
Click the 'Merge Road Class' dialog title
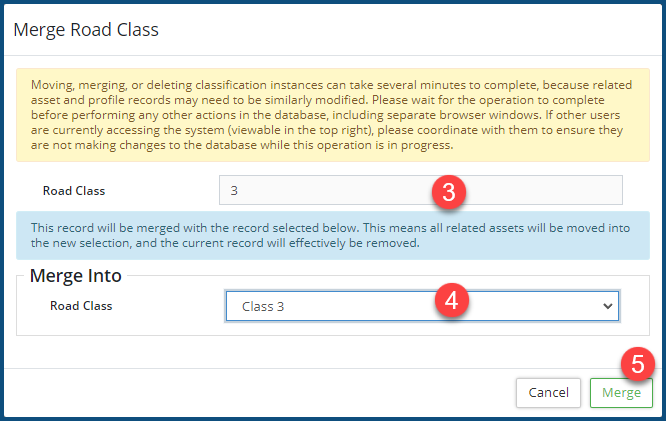(x=86, y=30)
